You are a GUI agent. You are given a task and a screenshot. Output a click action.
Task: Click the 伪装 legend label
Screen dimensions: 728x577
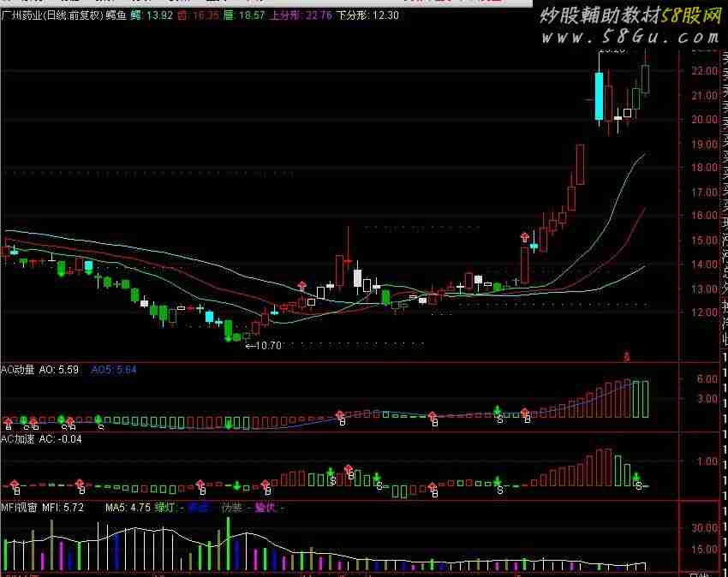click(x=232, y=508)
